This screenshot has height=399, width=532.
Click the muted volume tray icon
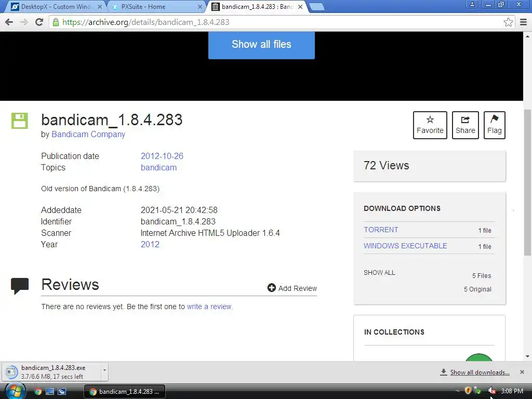[491, 391]
